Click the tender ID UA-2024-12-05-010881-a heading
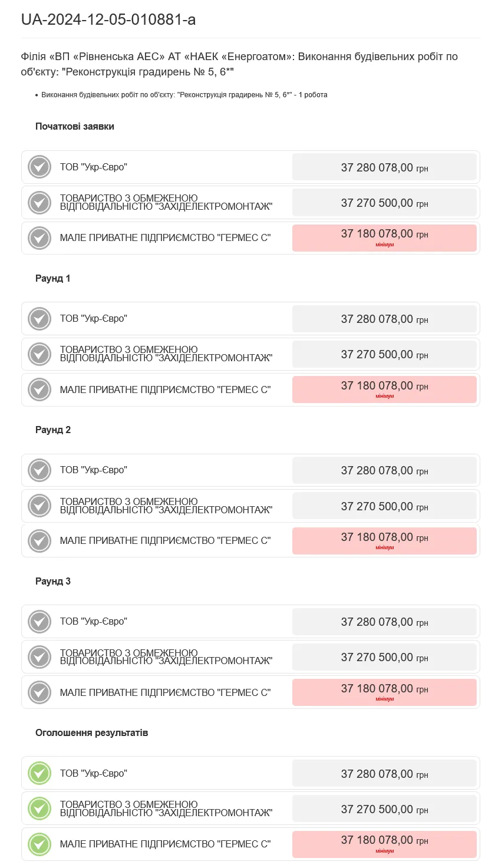This screenshot has width=495, height=868. click(x=108, y=20)
